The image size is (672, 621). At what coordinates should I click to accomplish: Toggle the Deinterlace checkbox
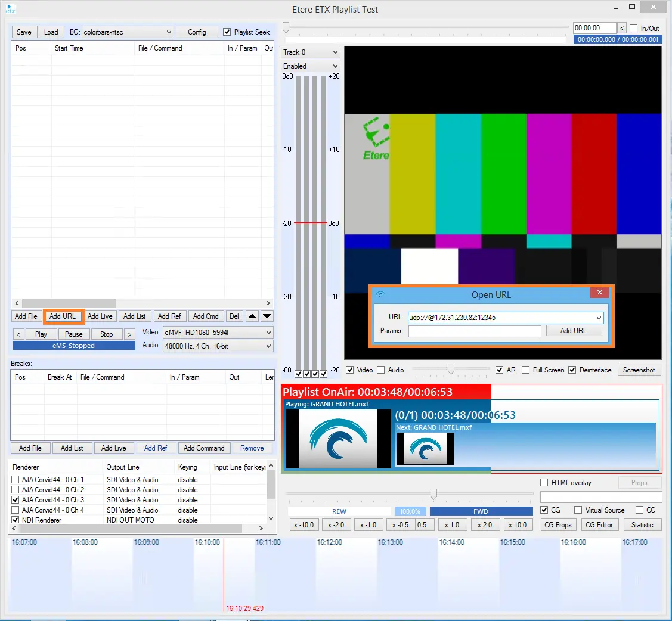pos(572,370)
